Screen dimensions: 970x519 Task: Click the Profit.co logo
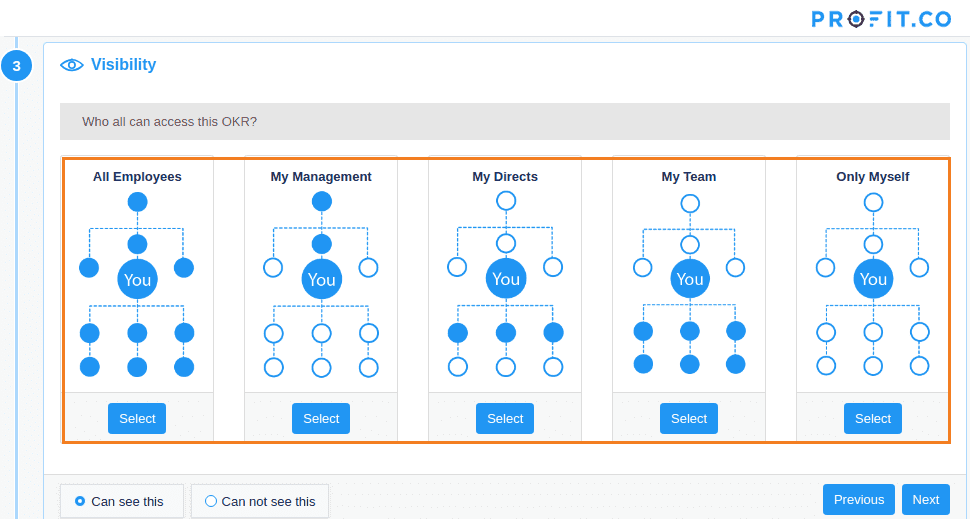click(880, 18)
